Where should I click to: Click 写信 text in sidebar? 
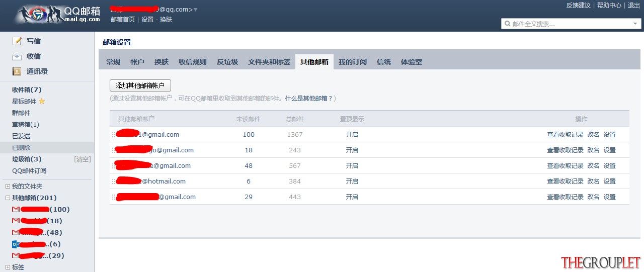click(34, 41)
